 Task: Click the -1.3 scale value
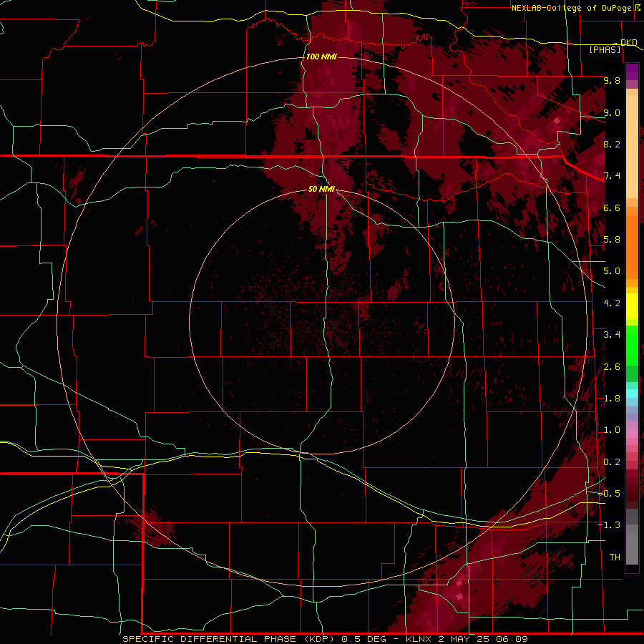coord(610,525)
